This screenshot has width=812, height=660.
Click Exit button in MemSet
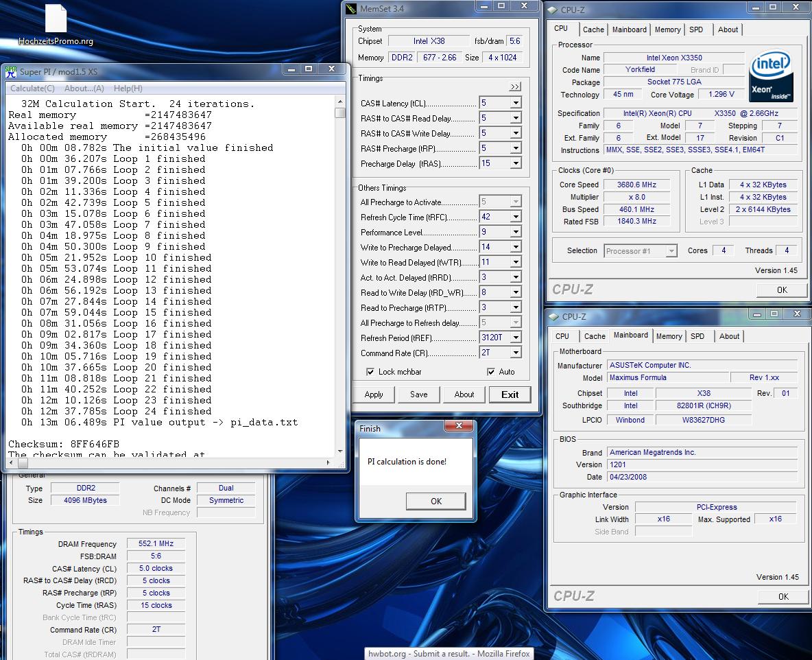[x=510, y=394]
